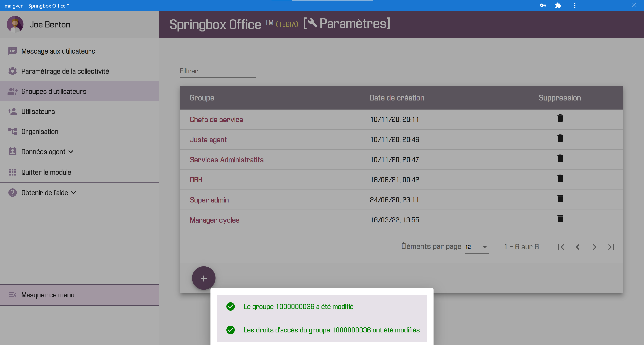The width and height of the screenshot is (644, 345).
Task: Open the Manager cycles group
Action: pyautogui.click(x=214, y=220)
